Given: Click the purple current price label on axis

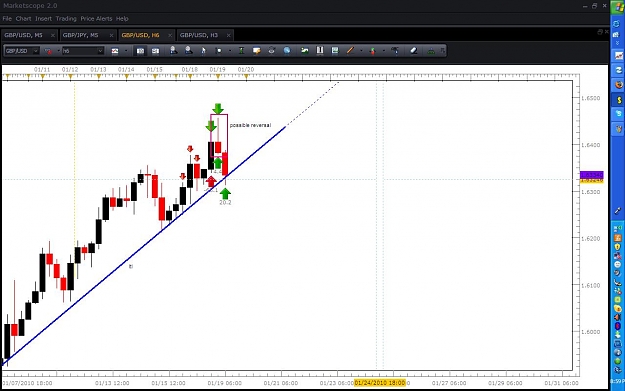Looking at the screenshot, I should 592,175.
